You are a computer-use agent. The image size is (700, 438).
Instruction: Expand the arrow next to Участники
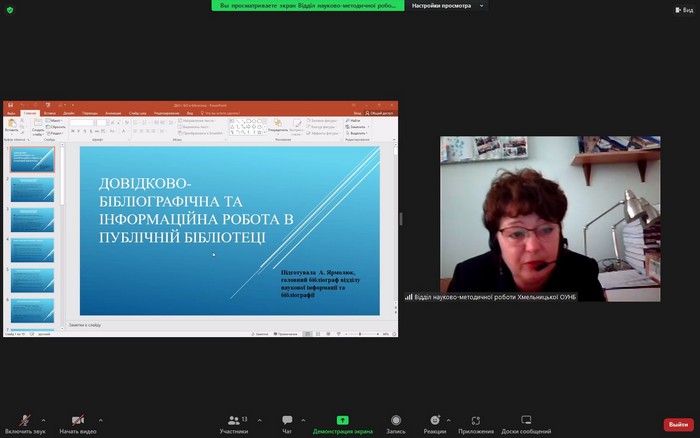[x=258, y=420]
